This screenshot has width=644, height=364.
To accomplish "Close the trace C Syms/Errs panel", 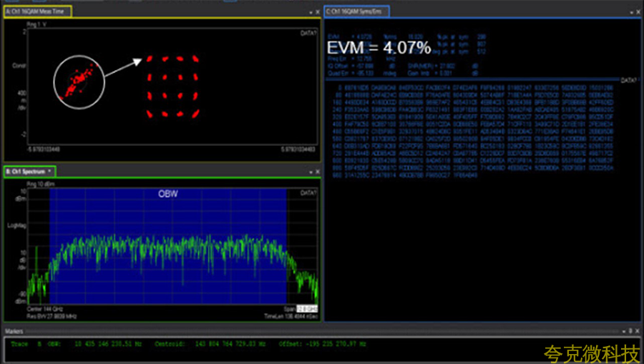I will coord(638,13).
